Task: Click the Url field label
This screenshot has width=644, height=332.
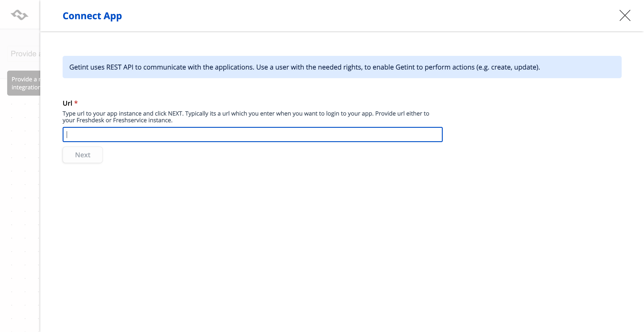Action: [x=67, y=103]
